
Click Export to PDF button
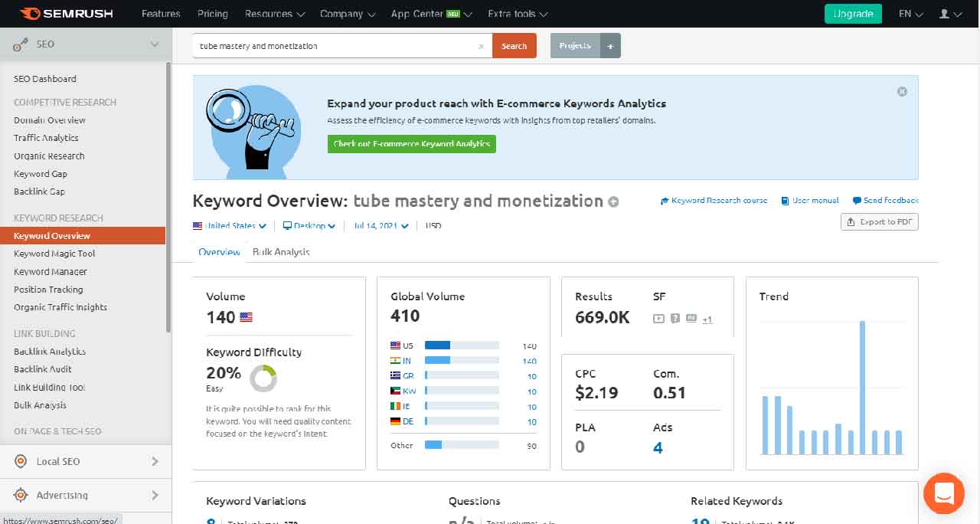[879, 222]
